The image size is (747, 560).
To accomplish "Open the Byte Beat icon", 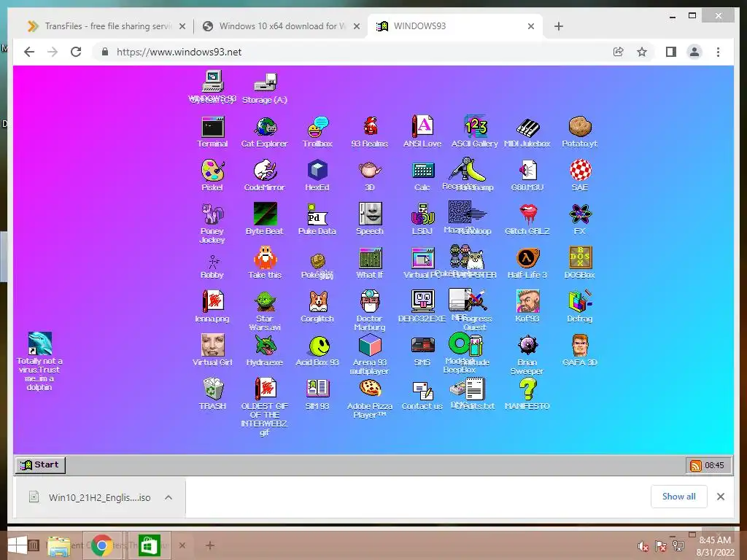I will tap(264, 219).
